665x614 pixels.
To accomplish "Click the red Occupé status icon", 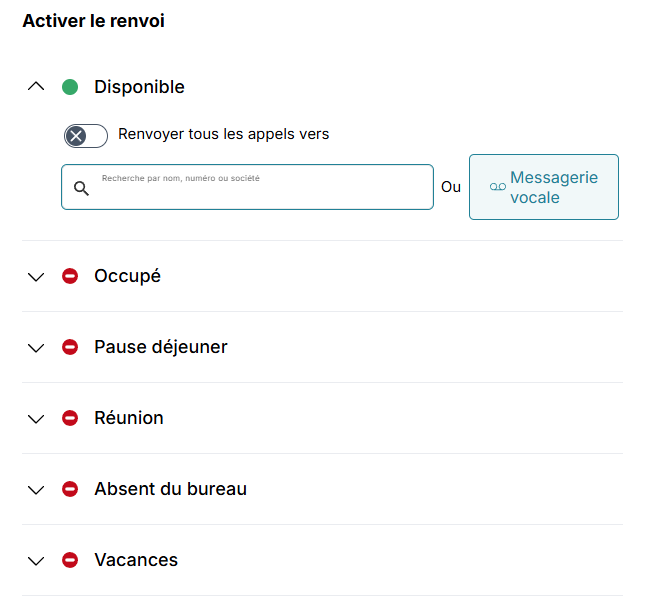I will (x=70, y=276).
